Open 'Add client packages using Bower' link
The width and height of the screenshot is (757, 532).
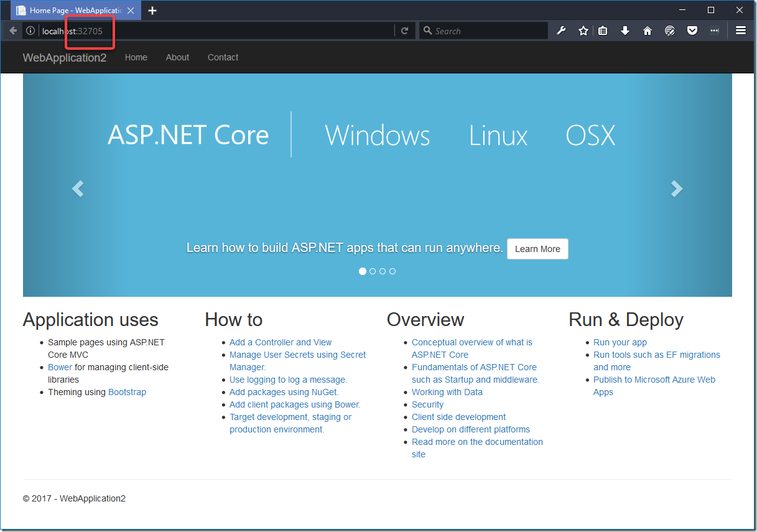[295, 404]
